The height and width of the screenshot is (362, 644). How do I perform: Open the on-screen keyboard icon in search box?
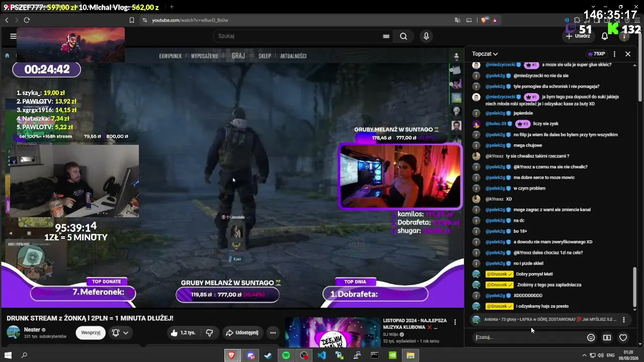coord(386,36)
